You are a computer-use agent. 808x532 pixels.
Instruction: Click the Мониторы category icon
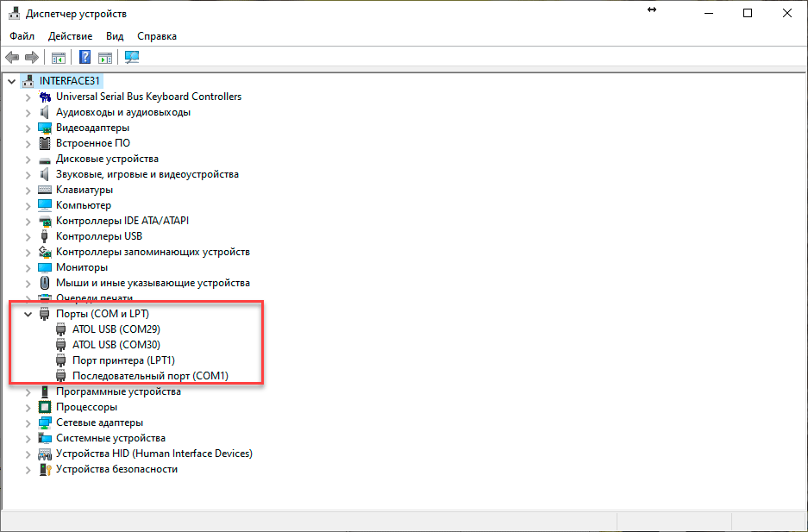[46, 268]
